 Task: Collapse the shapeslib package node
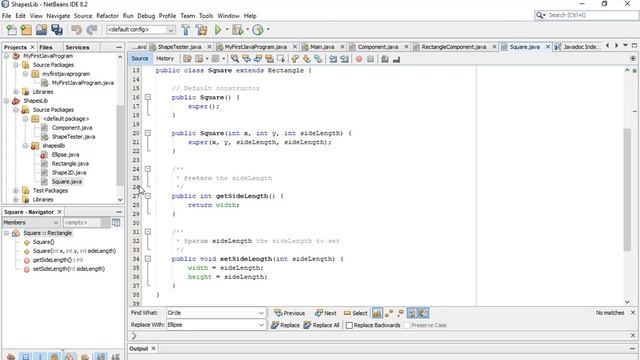(x=25, y=146)
